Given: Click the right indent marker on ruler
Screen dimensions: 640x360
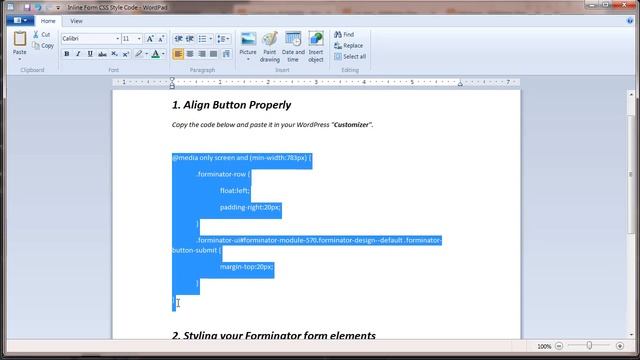Looking at the screenshot, I should coord(460,84).
